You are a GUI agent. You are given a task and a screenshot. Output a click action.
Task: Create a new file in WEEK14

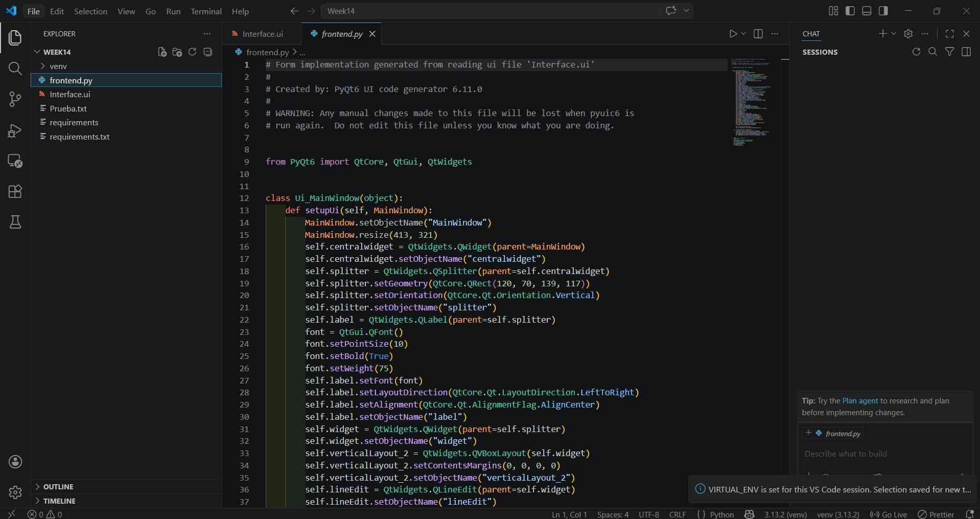click(x=162, y=52)
